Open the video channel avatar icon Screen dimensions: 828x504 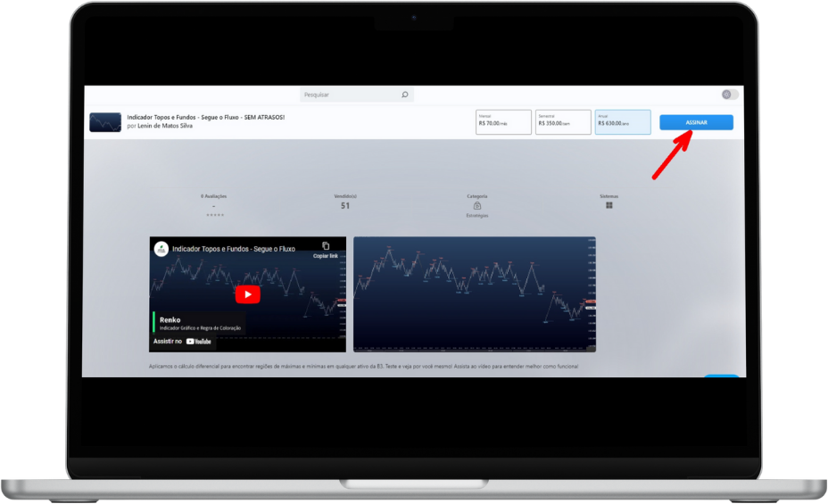tap(161, 249)
